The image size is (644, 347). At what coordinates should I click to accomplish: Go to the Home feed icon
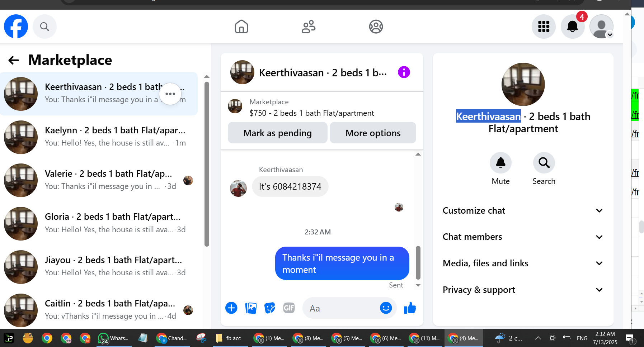point(241,27)
